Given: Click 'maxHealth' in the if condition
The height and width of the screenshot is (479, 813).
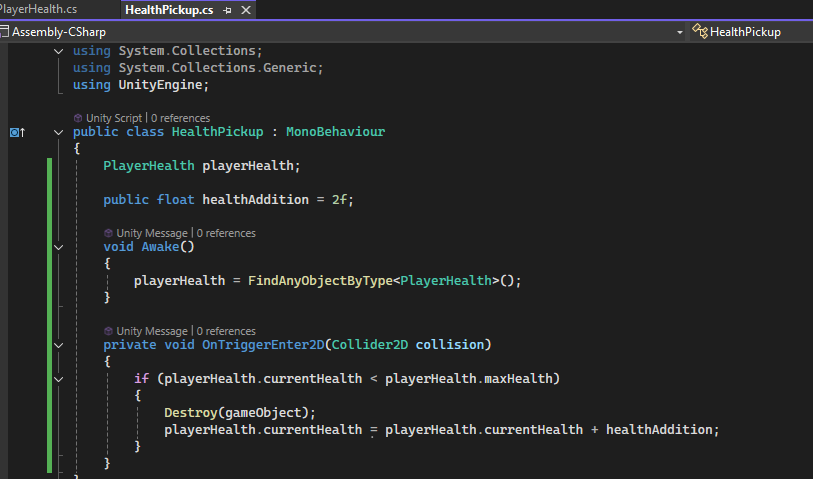Looking at the screenshot, I should click(x=518, y=378).
